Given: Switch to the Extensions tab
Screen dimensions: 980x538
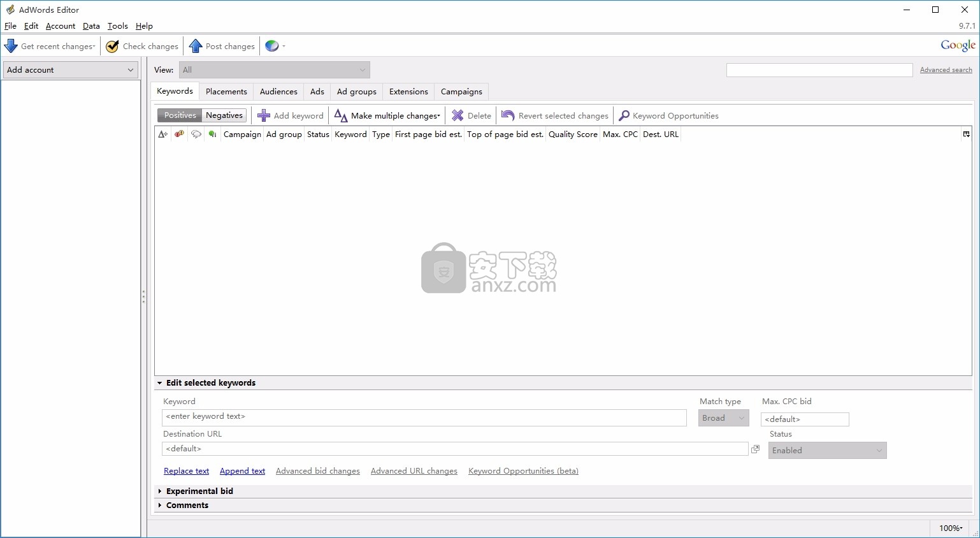Looking at the screenshot, I should 408,92.
